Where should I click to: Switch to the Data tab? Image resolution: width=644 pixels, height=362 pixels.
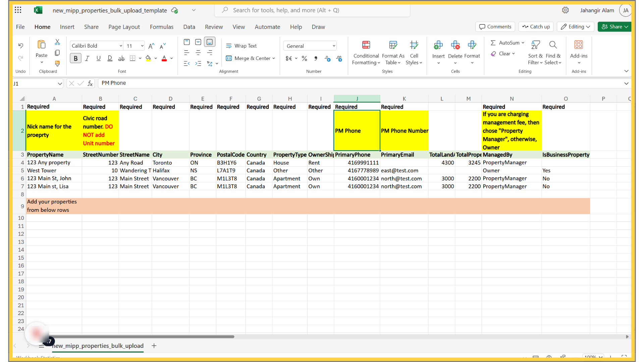[x=189, y=27]
